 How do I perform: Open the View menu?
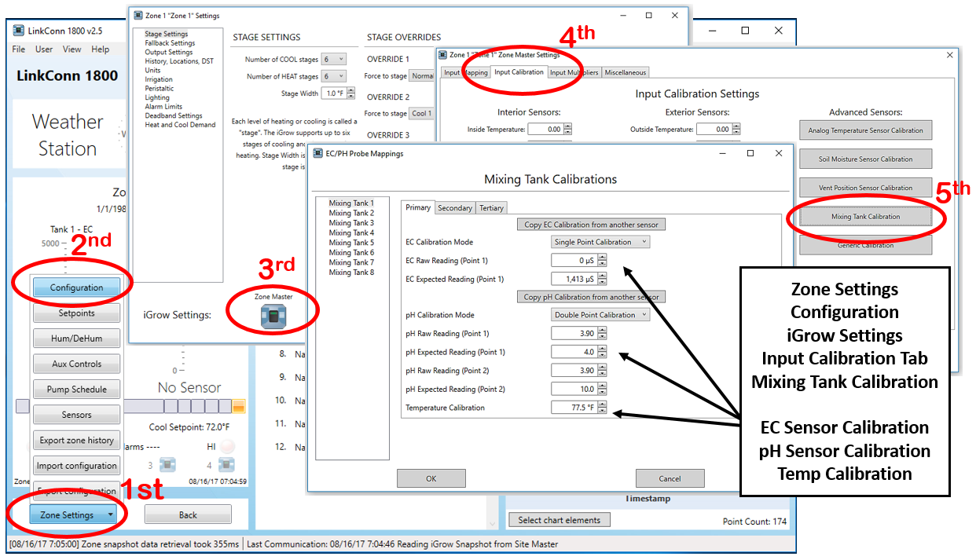coord(72,49)
